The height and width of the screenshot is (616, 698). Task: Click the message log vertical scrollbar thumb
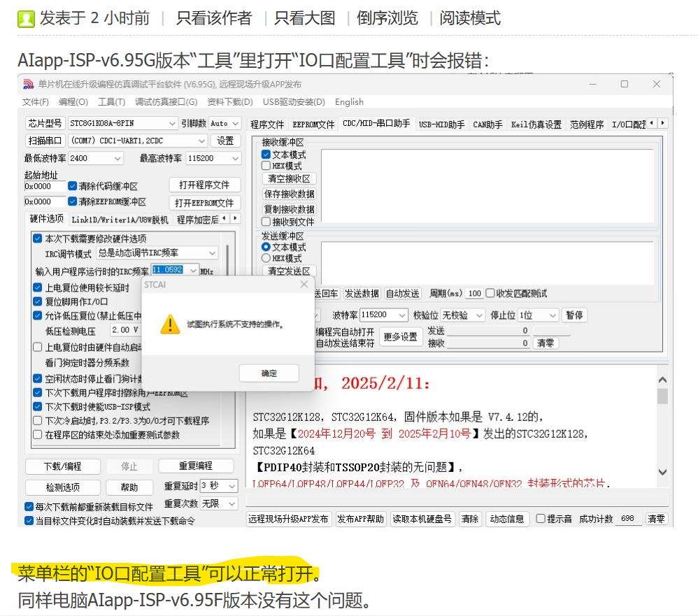[x=662, y=396]
